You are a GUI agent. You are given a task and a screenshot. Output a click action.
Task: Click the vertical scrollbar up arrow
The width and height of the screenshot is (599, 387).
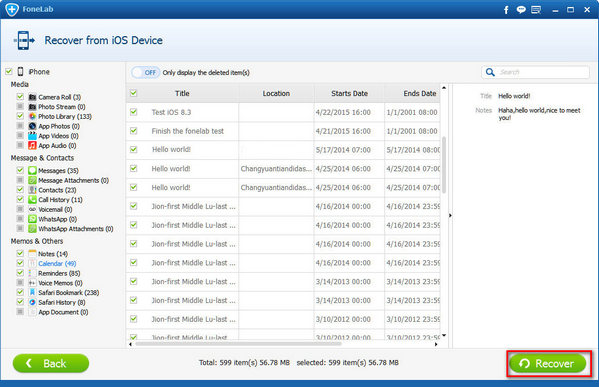444,88
